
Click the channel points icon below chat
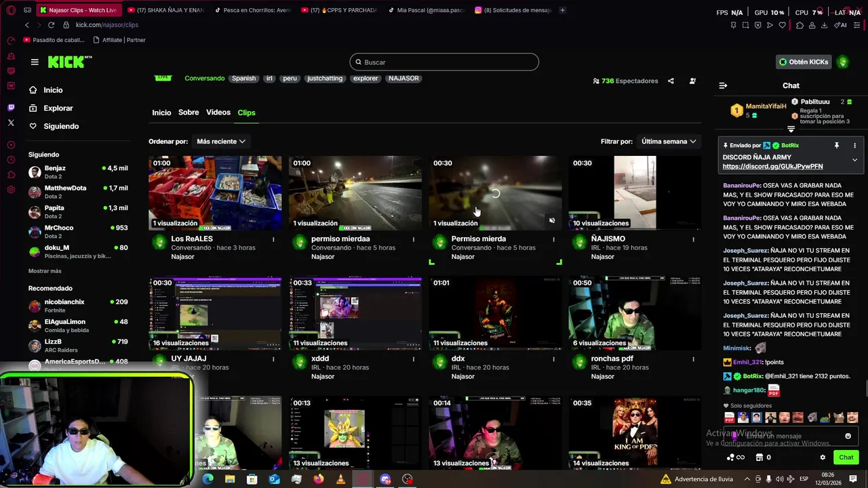coord(736,457)
